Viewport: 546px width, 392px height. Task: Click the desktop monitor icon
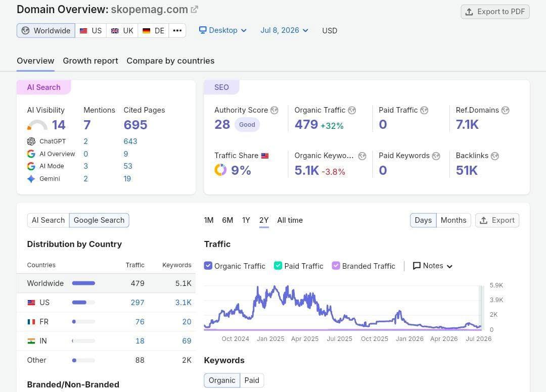pos(203,30)
